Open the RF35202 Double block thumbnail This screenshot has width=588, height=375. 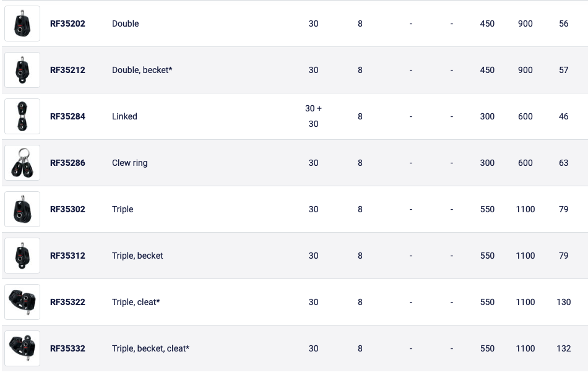tap(22, 24)
